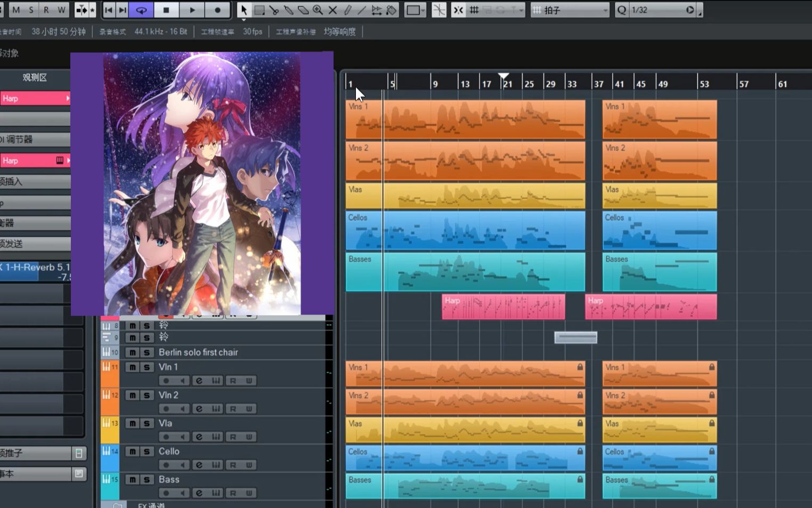812x508 pixels.
Task: Enable Write automation on Vla track
Action: [x=249, y=437]
